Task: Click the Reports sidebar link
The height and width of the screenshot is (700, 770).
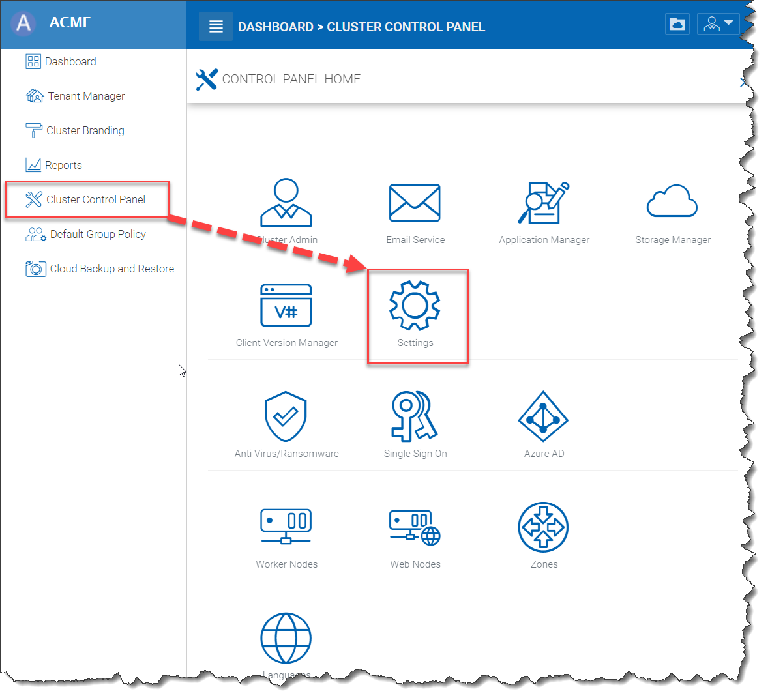Action: 63,165
